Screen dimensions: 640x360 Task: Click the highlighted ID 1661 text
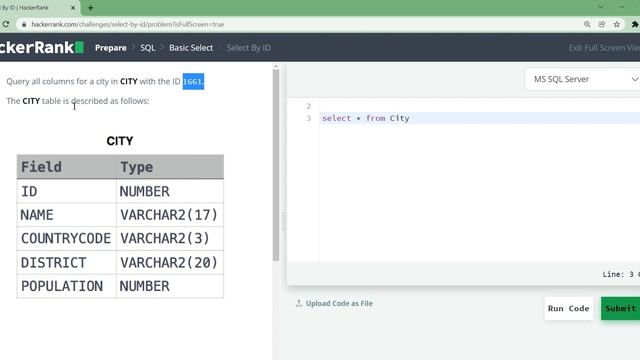193,81
